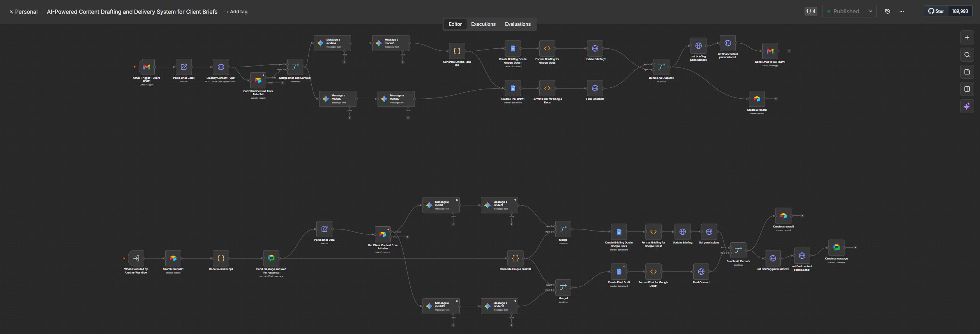Open the Message a model6 node
980x334 pixels.
click(391, 43)
